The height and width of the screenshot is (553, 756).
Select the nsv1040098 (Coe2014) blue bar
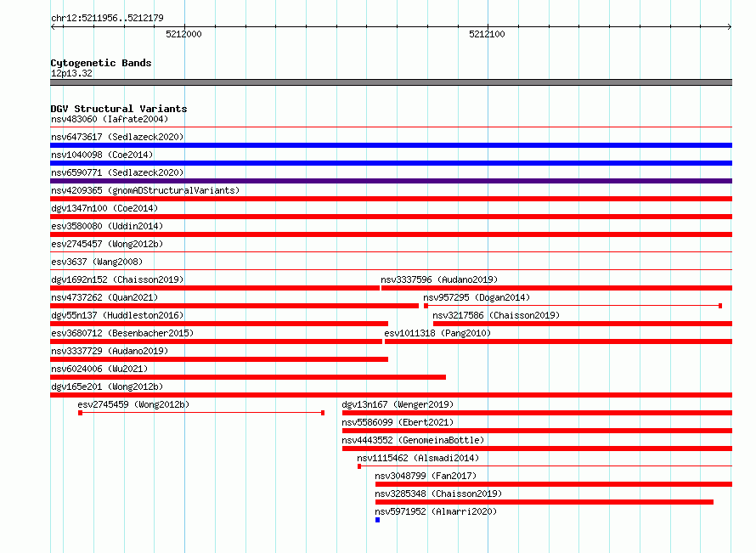(x=391, y=163)
